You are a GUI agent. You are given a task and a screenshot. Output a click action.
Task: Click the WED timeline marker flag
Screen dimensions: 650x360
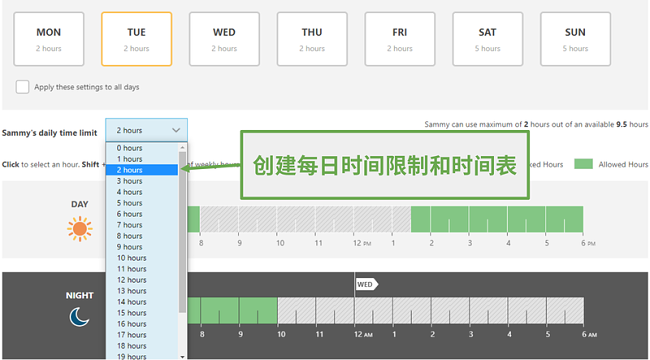[367, 284]
